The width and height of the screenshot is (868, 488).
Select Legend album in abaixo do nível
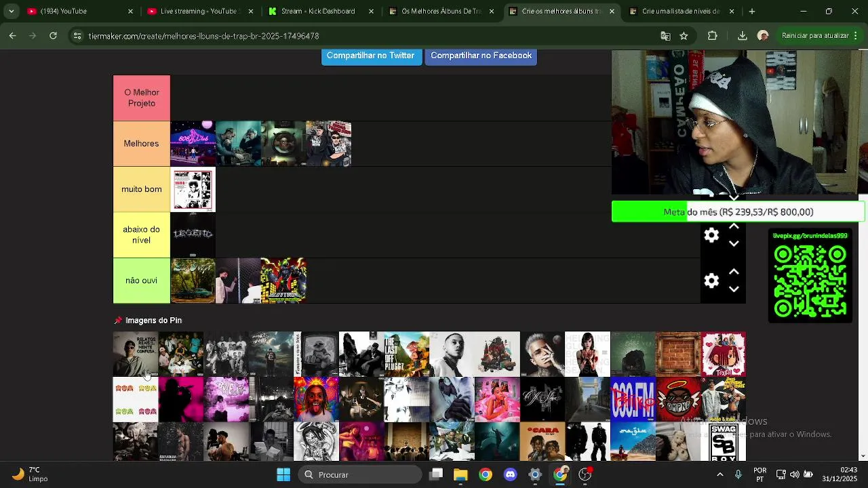[193, 235]
